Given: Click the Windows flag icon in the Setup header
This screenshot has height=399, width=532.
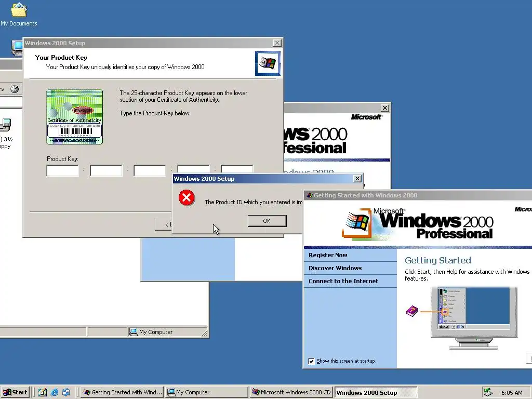Looking at the screenshot, I should coord(268,63).
